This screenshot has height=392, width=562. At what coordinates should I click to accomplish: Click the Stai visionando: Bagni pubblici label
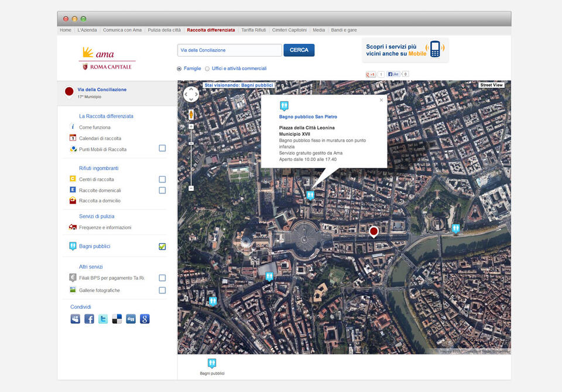(239, 85)
